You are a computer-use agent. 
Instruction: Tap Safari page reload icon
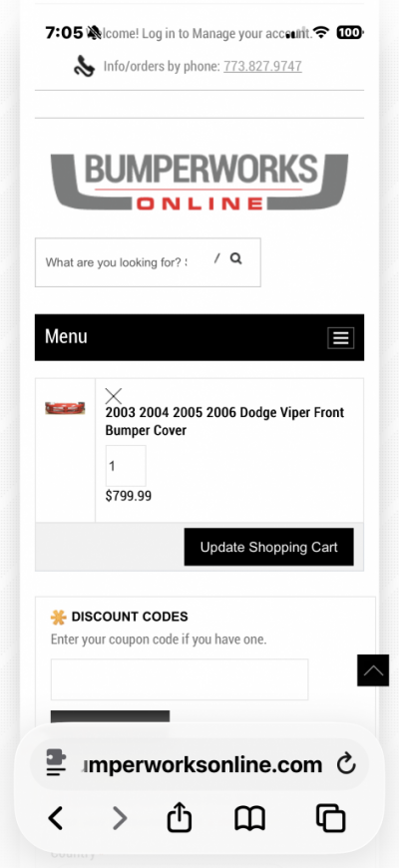pos(346,765)
